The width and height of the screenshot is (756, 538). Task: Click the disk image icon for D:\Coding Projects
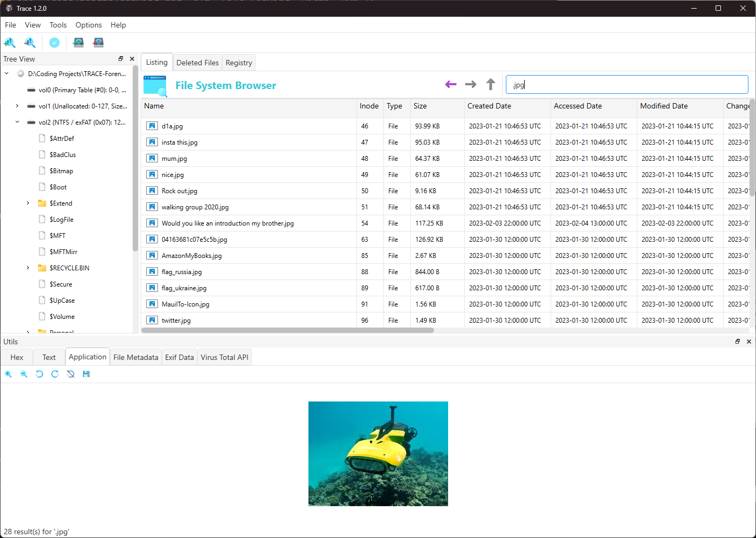pos(20,74)
